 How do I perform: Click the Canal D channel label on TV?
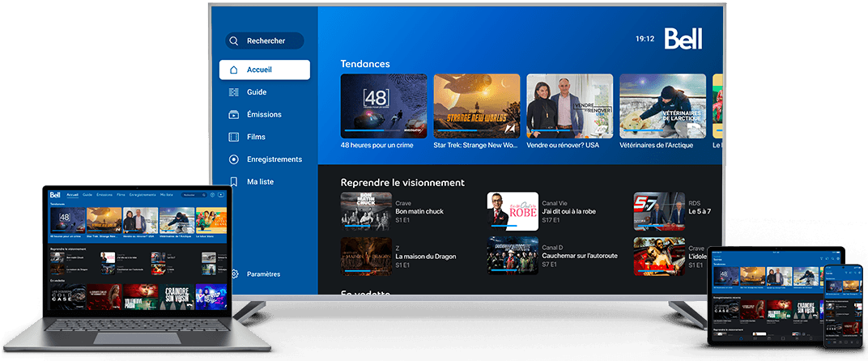coord(552,248)
